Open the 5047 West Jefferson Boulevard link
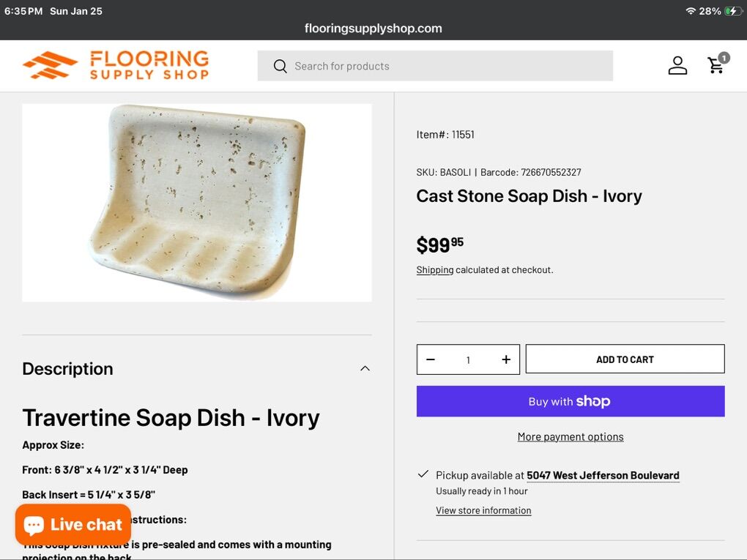Image resolution: width=747 pixels, height=560 pixels. (603, 476)
